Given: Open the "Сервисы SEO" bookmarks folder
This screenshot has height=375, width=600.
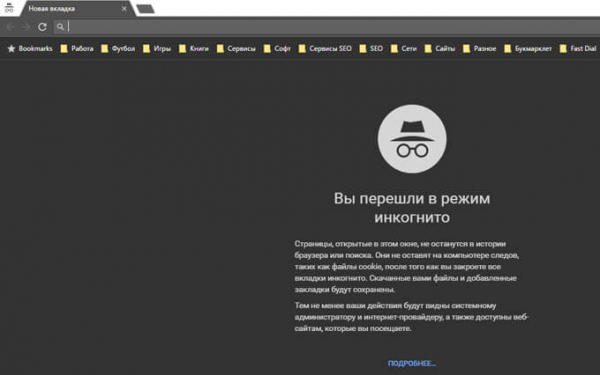Looking at the screenshot, I should [x=325, y=49].
